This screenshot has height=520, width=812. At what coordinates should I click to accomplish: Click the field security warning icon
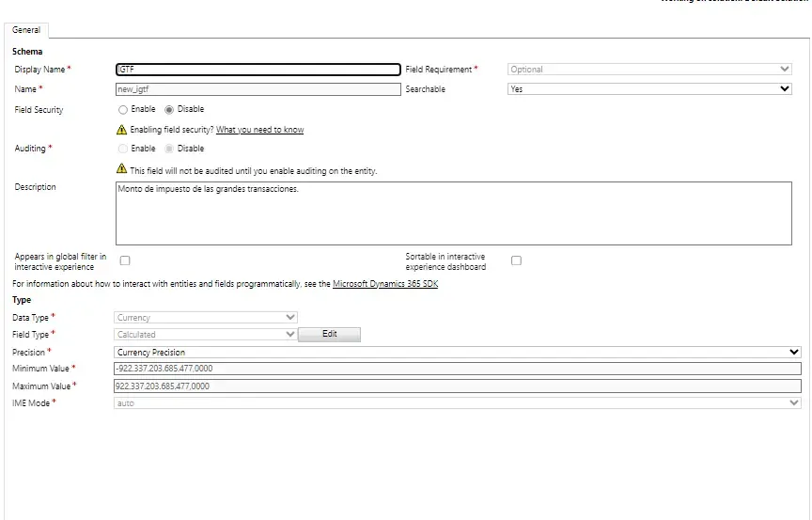122,130
